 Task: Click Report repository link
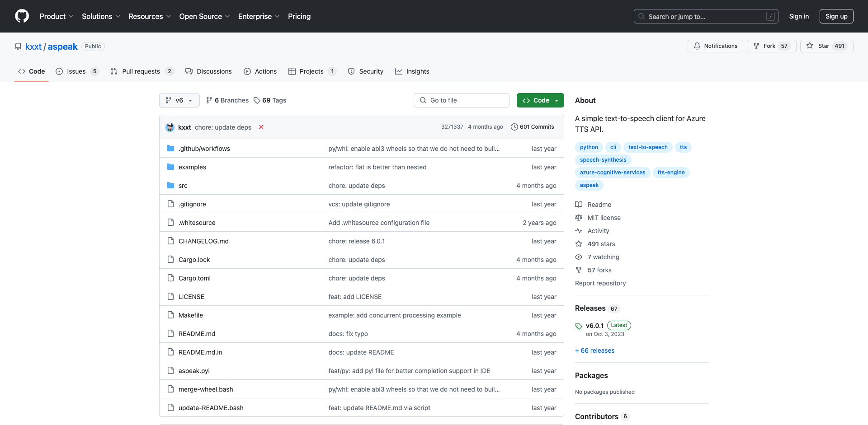[600, 283]
